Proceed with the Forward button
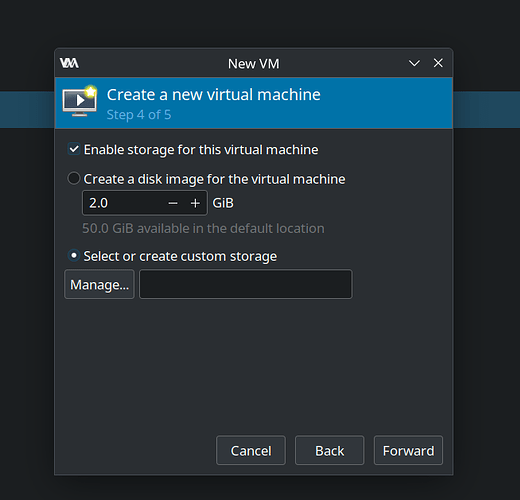Screen dimensions: 520x500 tap(408, 450)
